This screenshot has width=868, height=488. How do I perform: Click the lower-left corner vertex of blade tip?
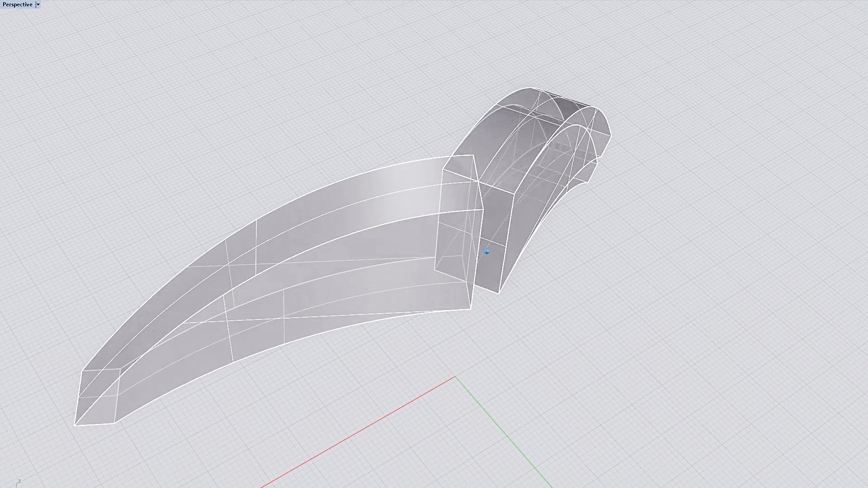[75, 425]
